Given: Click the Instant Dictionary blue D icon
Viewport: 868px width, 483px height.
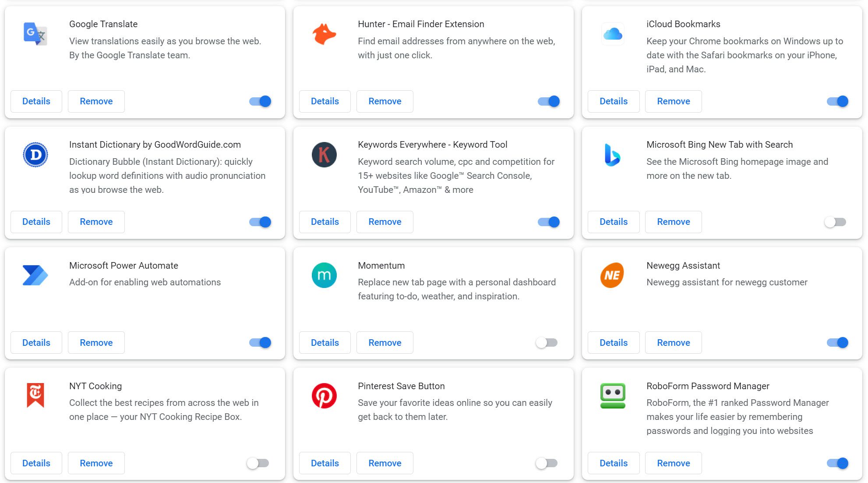Looking at the screenshot, I should click(x=35, y=155).
